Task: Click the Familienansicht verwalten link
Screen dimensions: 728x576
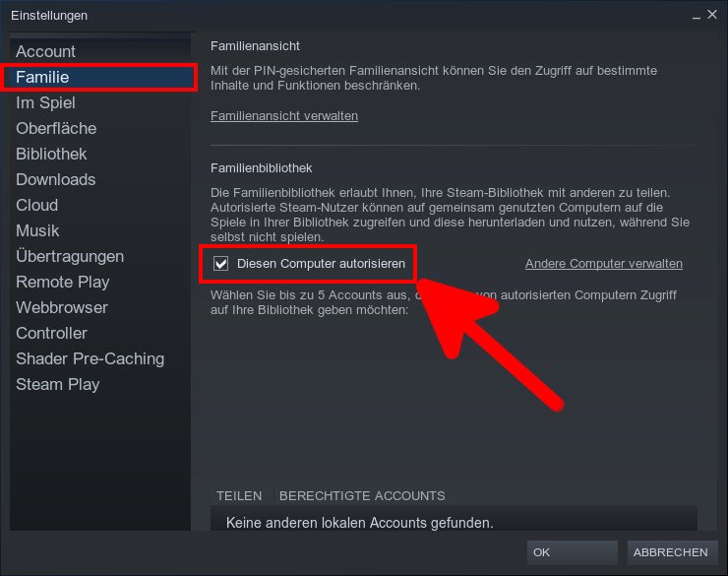Action: coord(284,116)
